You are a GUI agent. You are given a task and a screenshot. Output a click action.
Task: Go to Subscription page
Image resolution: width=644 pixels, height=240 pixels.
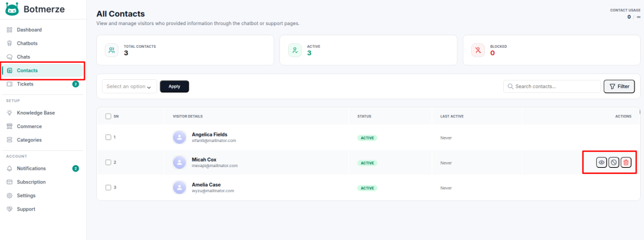43,182
